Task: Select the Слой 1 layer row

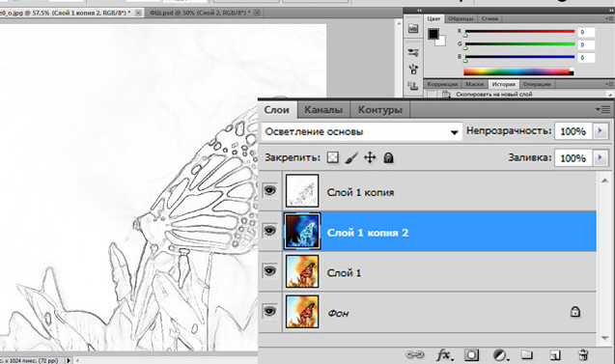Action: tap(428, 271)
